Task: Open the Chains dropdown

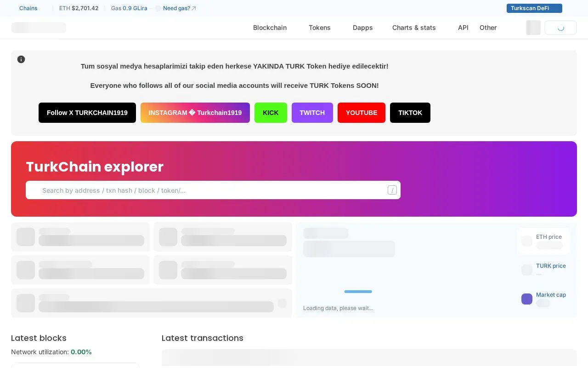Action: click(28, 8)
